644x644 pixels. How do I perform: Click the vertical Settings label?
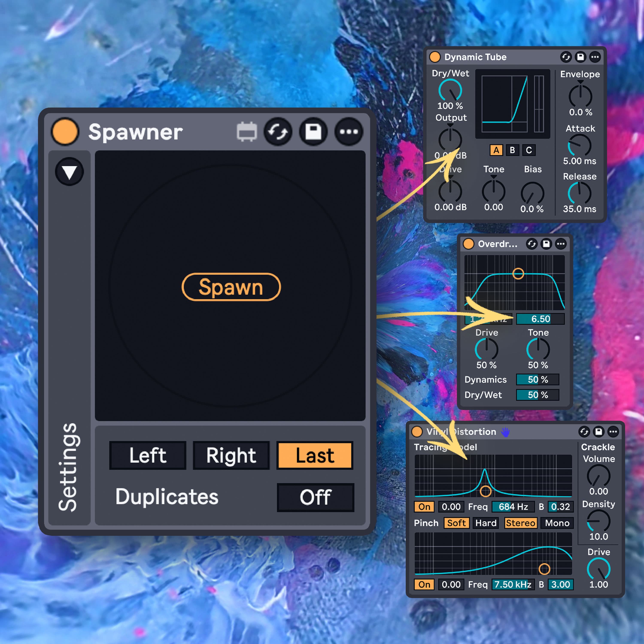click(68, 467)
